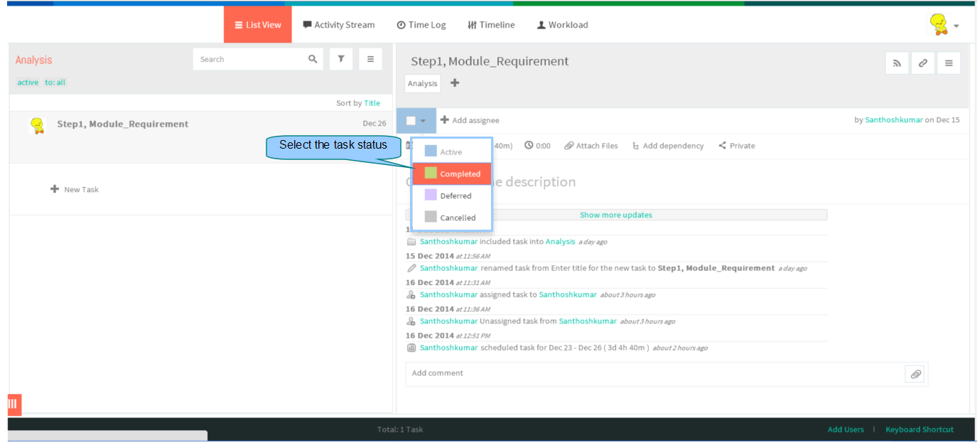
Task: Open the task filter funnel
Action: (341, 59)
